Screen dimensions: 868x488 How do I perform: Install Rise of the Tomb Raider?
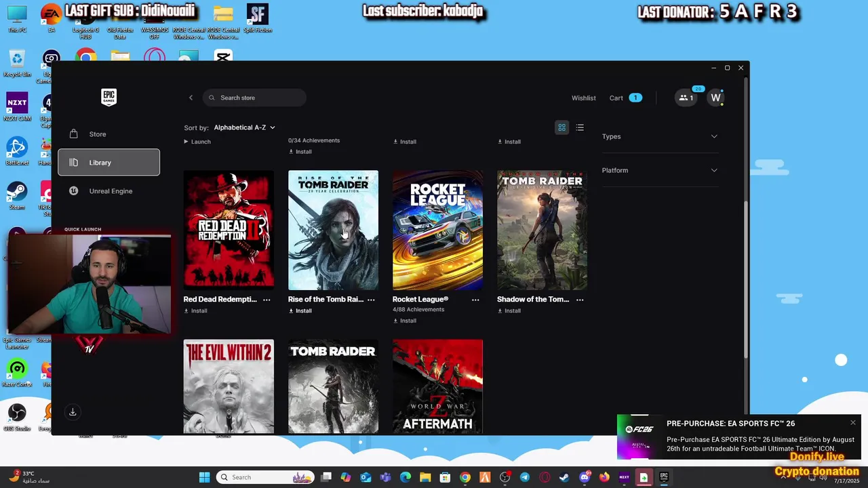(300, 310)
